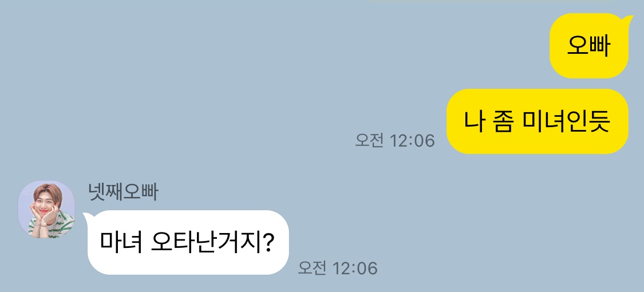Click the 12:06 digits under the received message

(x=354, y=268)
